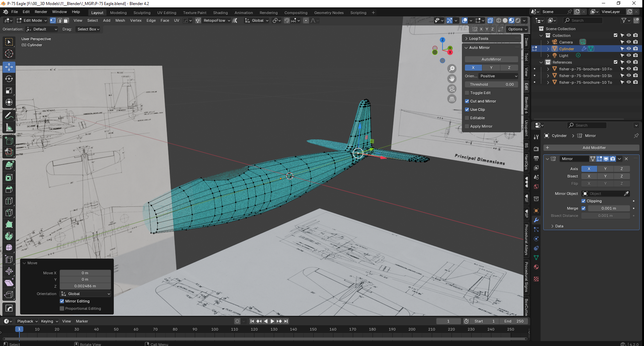Image resolution: width=644 pixels, height=346 pixels.
Task: Collapse the Auto Mirror panel
Action: point(466,48)
